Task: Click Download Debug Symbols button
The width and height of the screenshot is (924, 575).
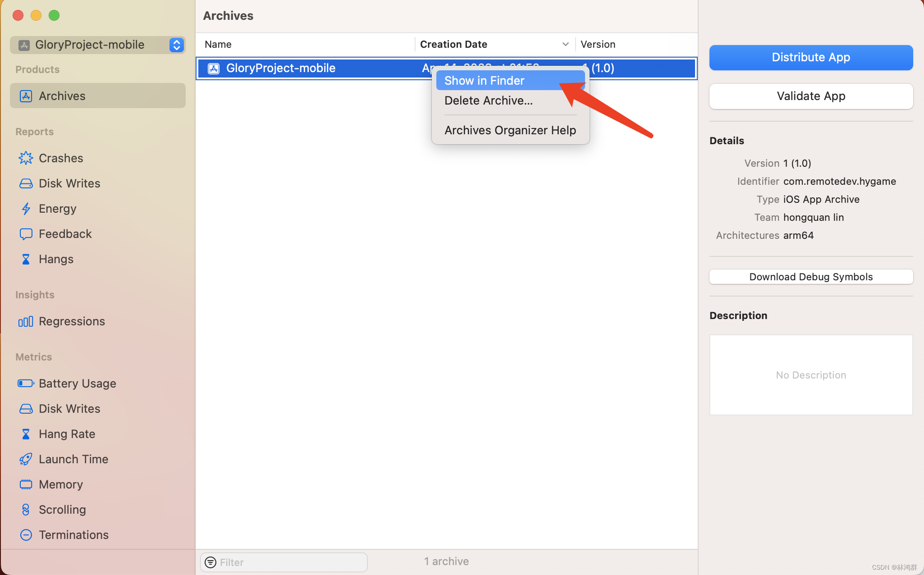Action: (811, 277)
